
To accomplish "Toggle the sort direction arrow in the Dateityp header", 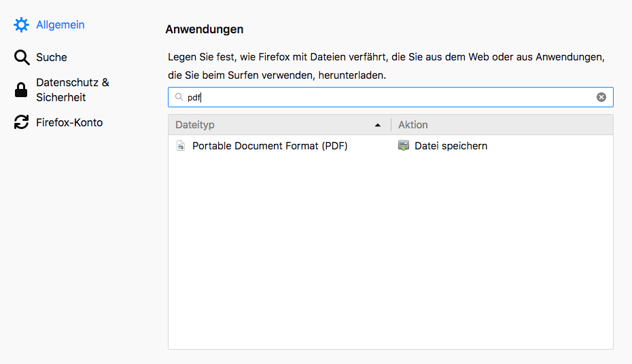I will click(378, 126).
